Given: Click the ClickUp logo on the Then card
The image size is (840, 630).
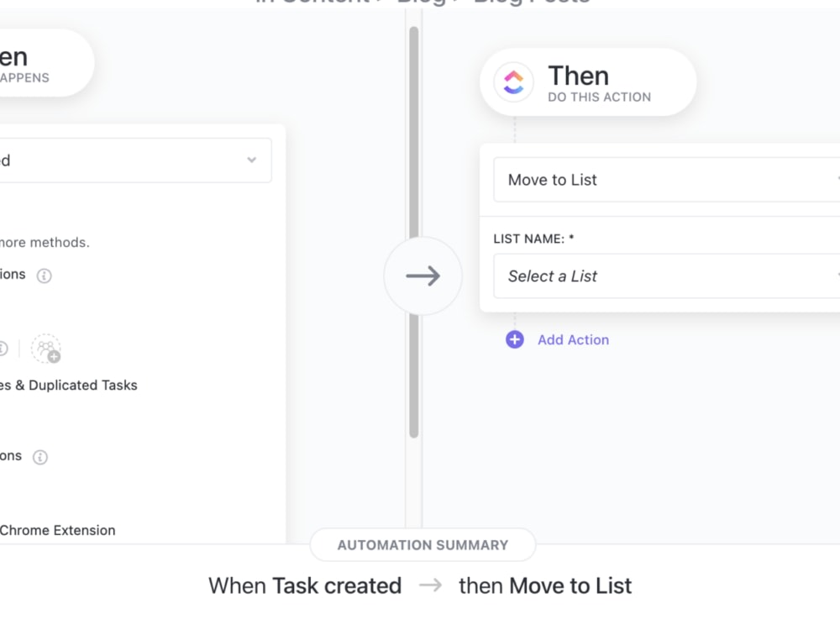Looking at the screenshot, I should (x=512, y=83).
